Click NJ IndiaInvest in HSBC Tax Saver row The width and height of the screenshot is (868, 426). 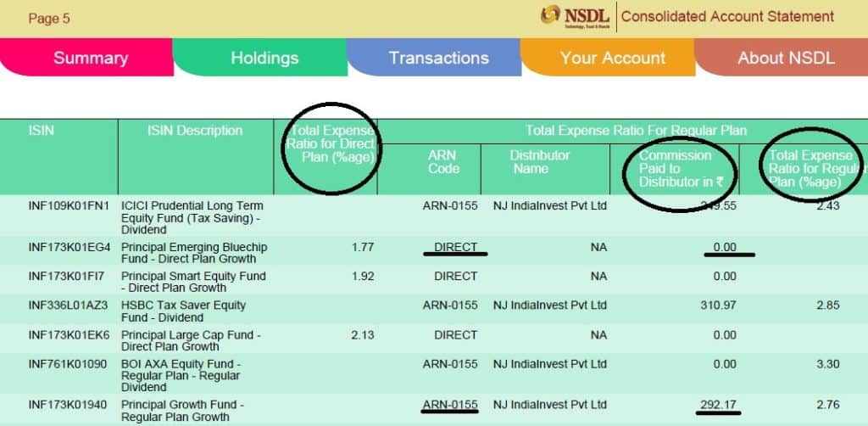(x=549, y=305)
